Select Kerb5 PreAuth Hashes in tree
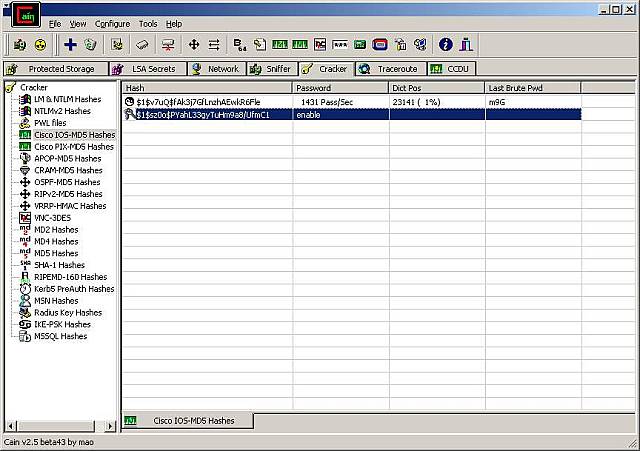640x451 pixels. tap(74, 289)
